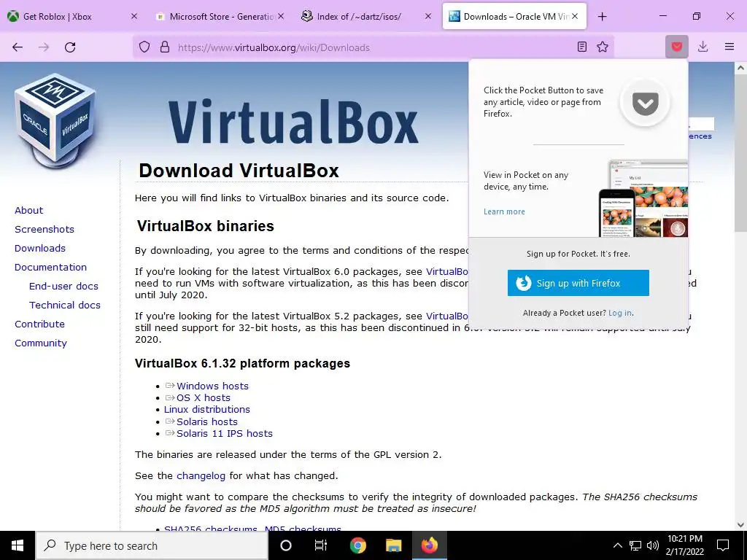Open File Explorer from the taskbar

393,545
